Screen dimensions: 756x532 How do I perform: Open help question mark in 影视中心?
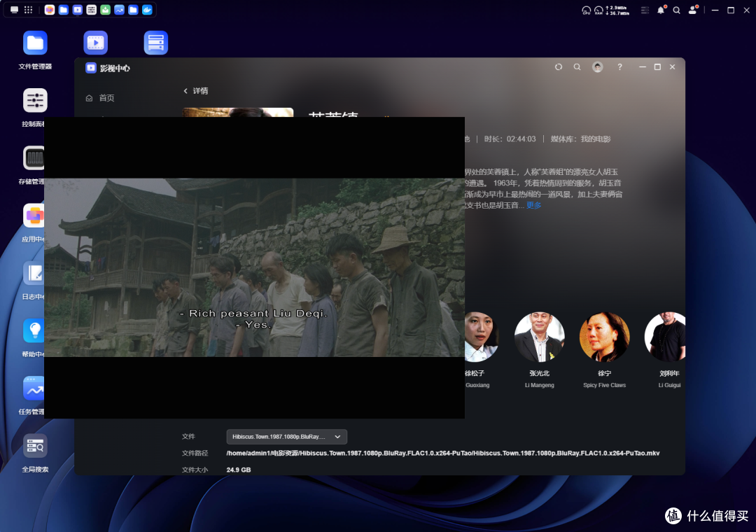619,67
